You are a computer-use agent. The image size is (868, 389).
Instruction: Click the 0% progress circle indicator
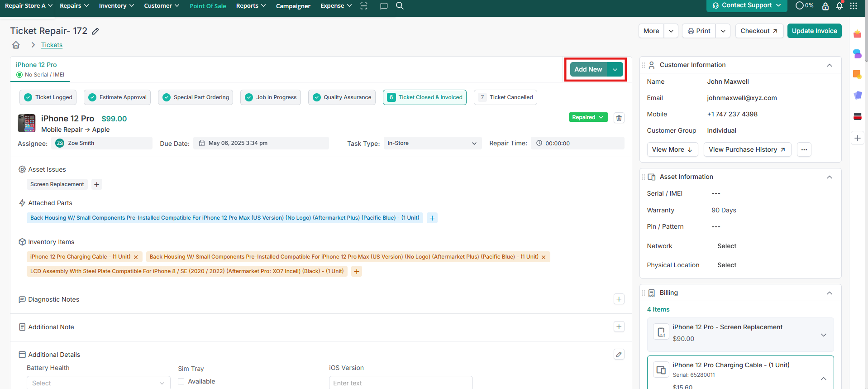804,5
